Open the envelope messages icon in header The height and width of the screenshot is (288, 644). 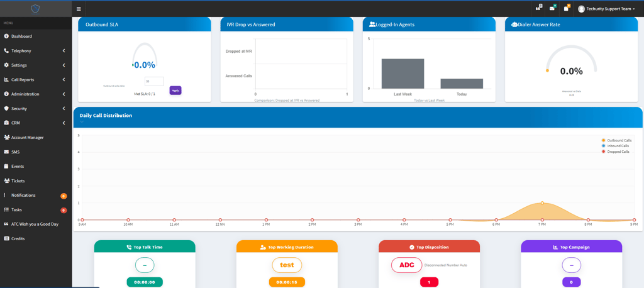(x=552, y=8)
